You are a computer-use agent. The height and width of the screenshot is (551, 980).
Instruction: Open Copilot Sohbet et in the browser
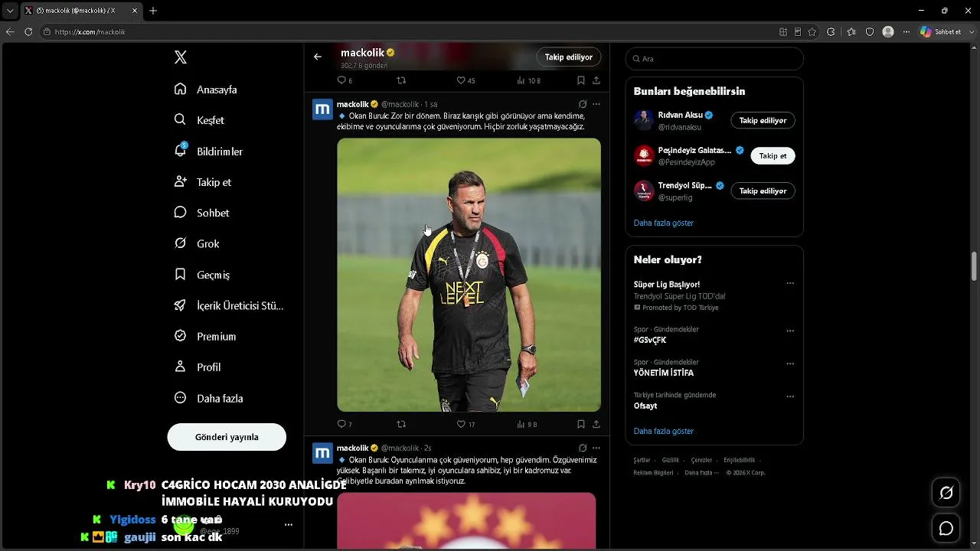941,31
